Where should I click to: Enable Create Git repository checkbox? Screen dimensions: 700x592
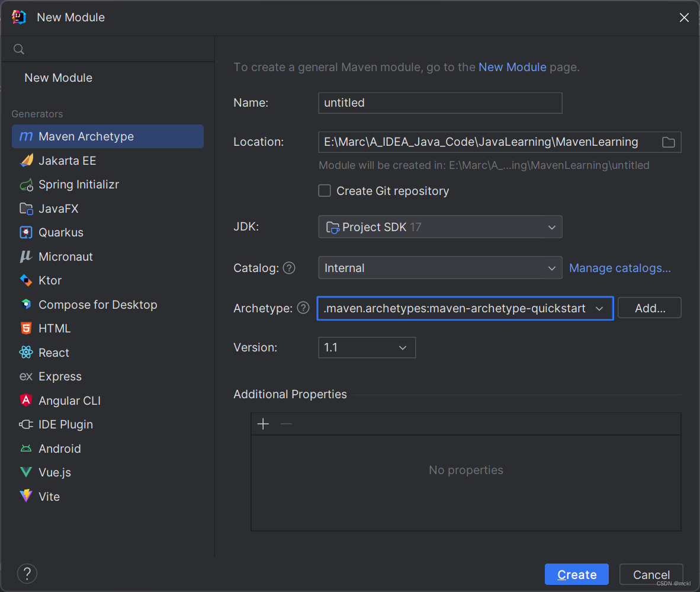click(325, 191)
